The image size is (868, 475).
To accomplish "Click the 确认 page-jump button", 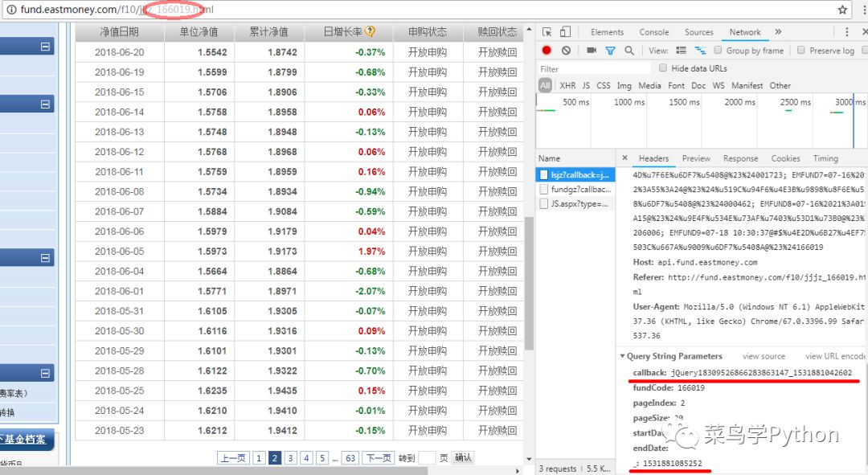I will point(463,457).
